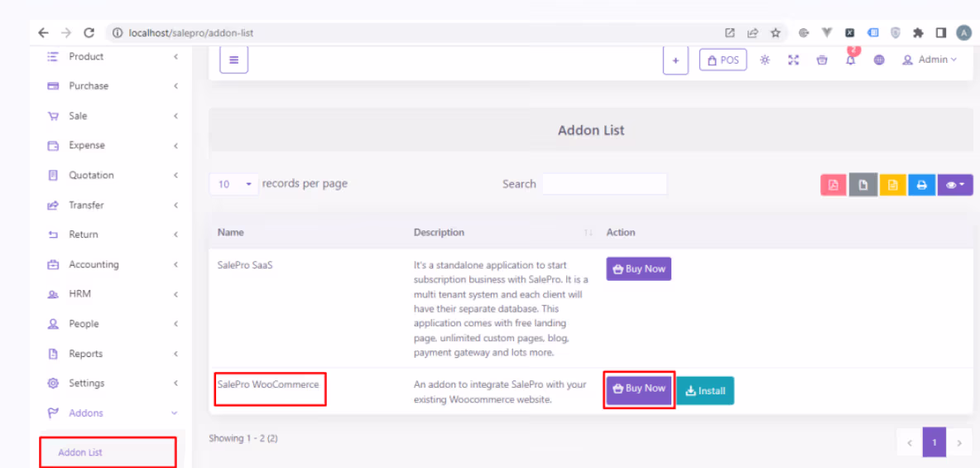Go to previous page arrow
Image resolution: width=980 pixels, height=468 pixels.
pos(910,442)
